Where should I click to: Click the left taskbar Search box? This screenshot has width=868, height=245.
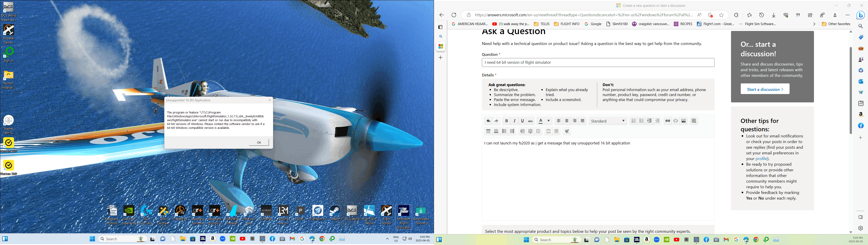(123, 239)
